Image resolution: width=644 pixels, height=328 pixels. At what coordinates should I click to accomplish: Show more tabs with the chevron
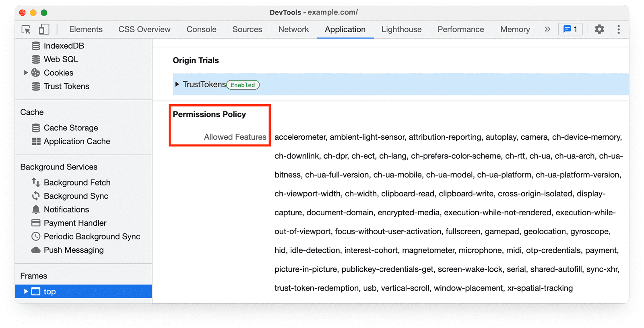point(547,29)
